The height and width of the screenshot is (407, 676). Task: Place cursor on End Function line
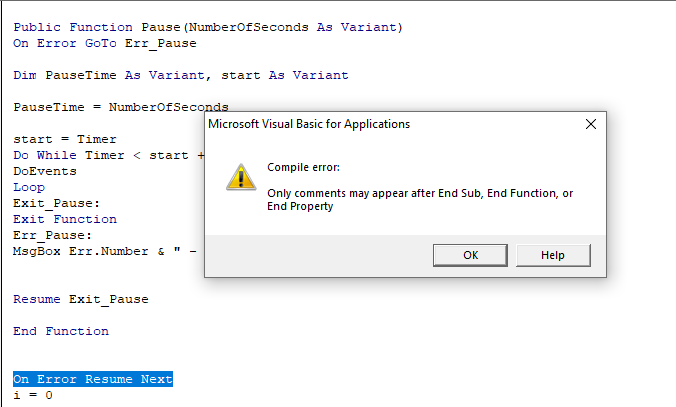click(x=61, y=331)
